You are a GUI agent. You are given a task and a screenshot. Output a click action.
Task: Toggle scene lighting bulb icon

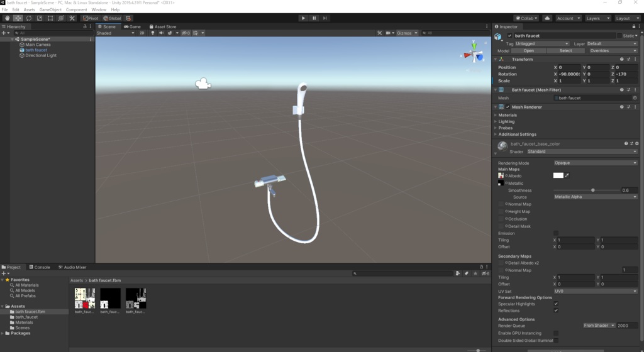coord(153,33)
